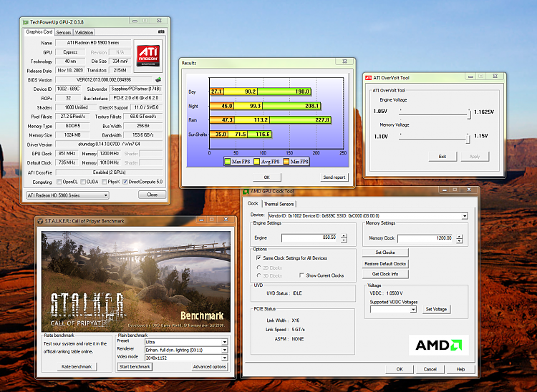Click the Engine clock spinner arrows

(344, 238)
